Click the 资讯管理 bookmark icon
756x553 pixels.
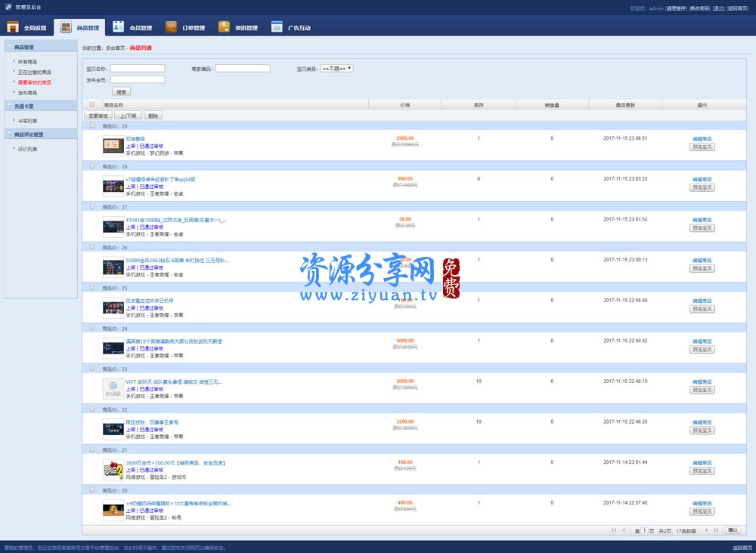coord(224,27)
